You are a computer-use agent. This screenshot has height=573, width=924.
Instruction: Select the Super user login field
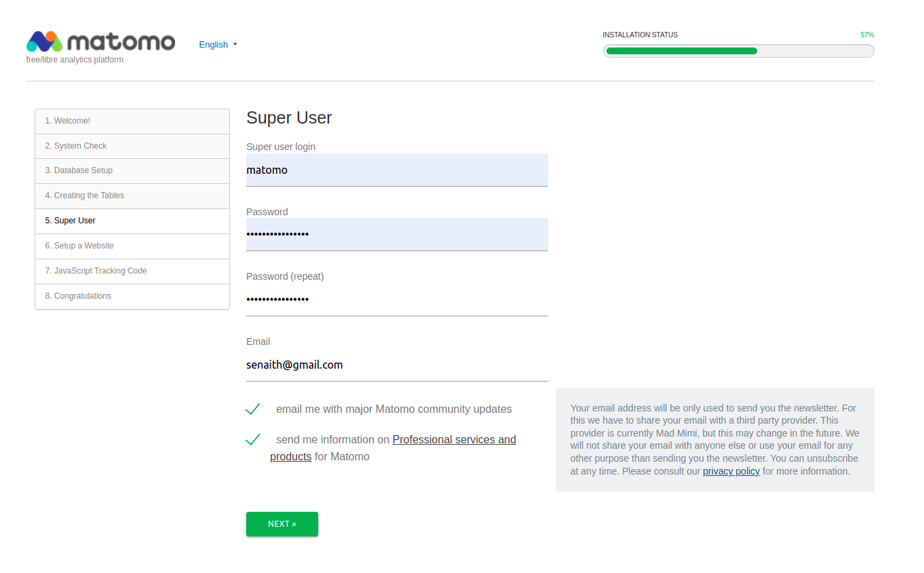[x=397, y=170]
